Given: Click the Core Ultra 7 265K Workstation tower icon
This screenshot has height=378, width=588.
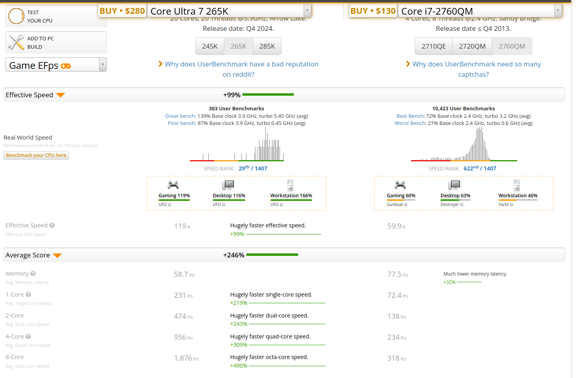Looking at the screenshot, I should (x=290, y=185).
